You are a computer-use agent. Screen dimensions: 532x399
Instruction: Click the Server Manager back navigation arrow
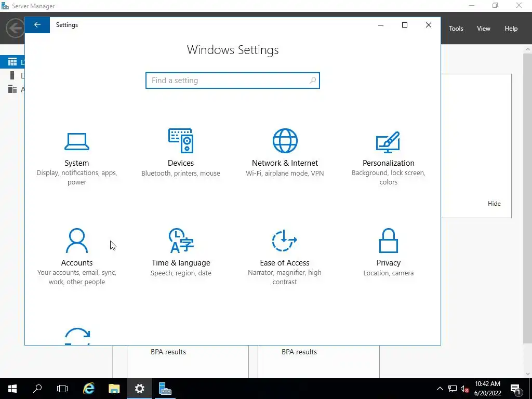click(x=15, y=28)
